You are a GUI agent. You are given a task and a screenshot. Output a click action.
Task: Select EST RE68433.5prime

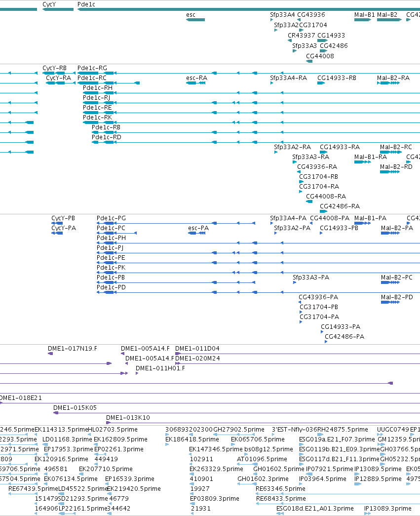tap(281, 499)
